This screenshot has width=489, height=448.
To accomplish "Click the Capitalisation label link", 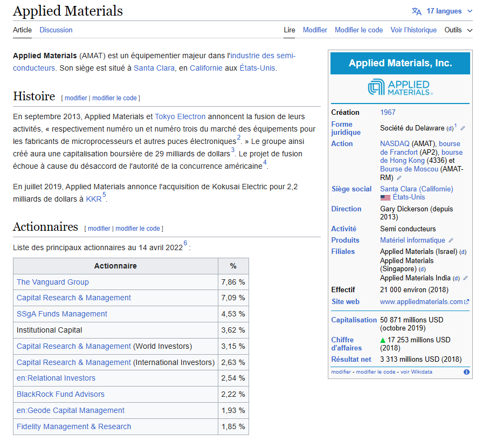I will click(354, 320).
